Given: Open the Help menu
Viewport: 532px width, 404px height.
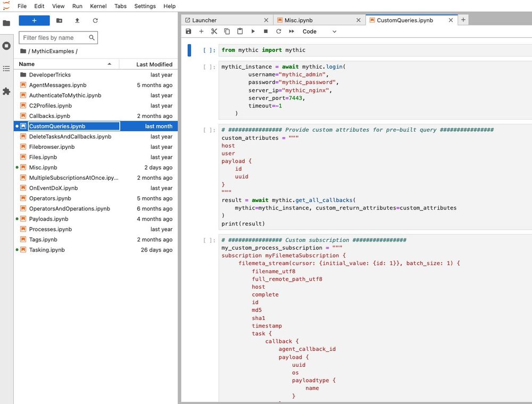Looking at the screenshot, I should pos(169,6).
